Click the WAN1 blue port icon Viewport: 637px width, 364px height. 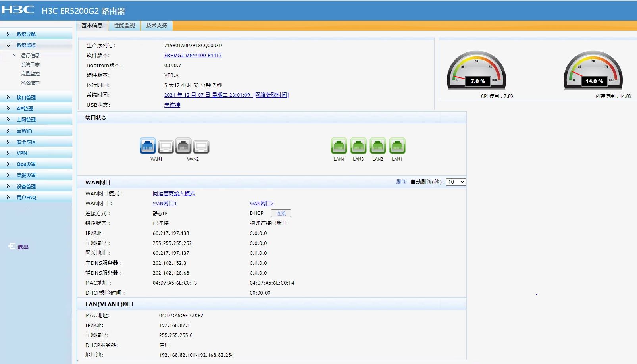coord(148,146)
